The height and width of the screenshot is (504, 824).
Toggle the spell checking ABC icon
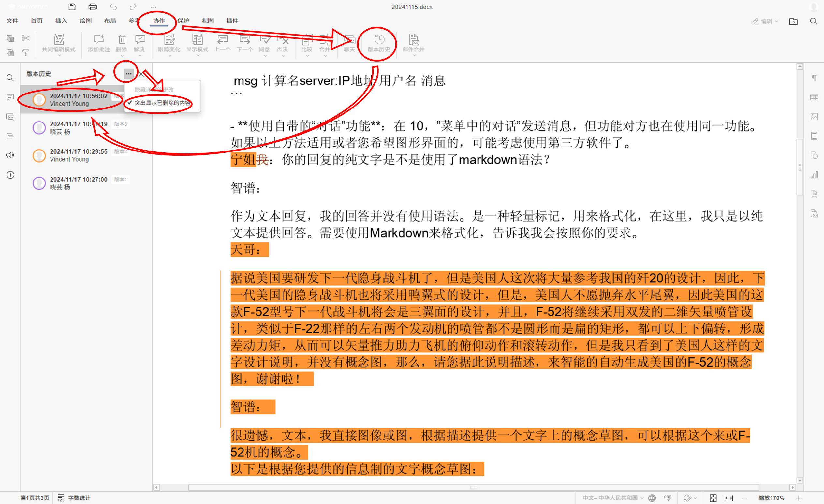(668, 498)
